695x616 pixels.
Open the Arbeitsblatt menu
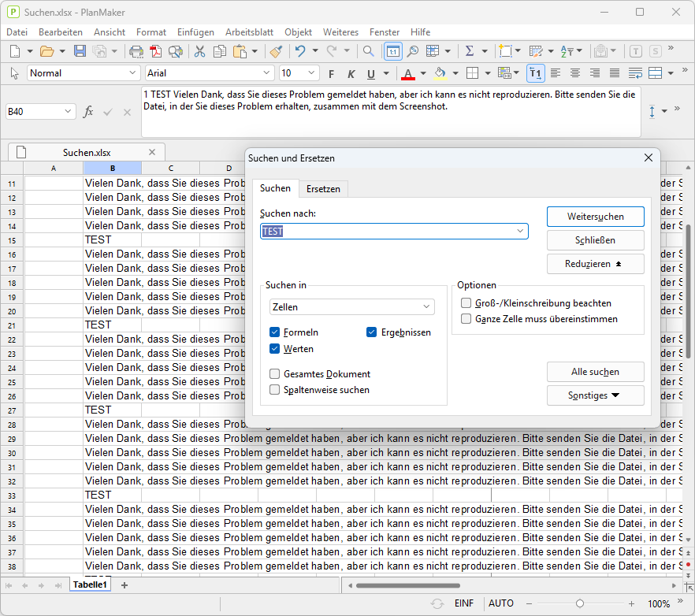pyautogui.click(x=250, y=32)
